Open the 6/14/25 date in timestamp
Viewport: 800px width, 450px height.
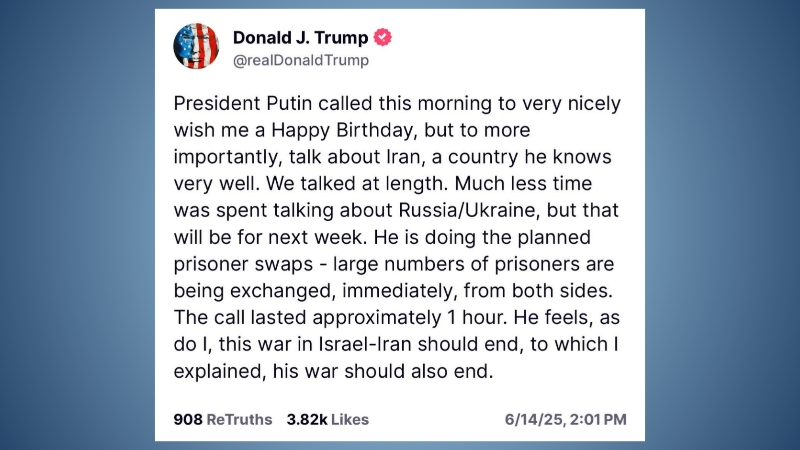click(x=534, y=419)
